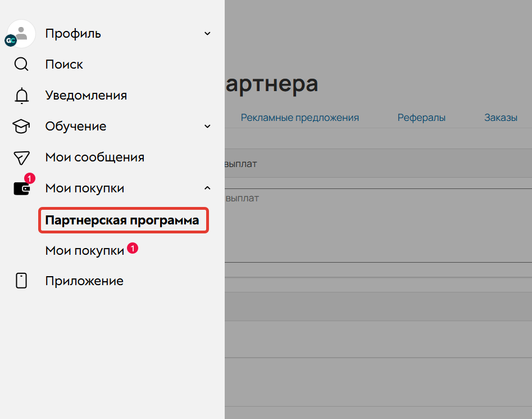Click the выплат row in the content area
Screen dimensions: 532x419
point(240,164)
